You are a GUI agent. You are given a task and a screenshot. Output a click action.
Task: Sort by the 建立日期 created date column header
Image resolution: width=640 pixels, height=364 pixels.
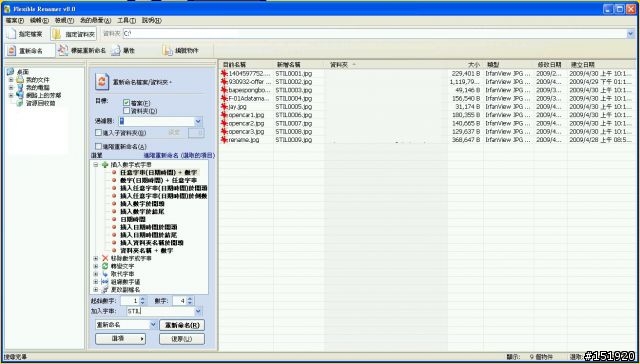point(601,64)
